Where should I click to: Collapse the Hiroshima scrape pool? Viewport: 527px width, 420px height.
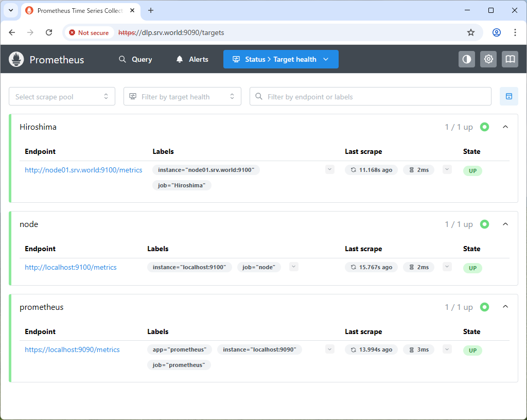505,127
